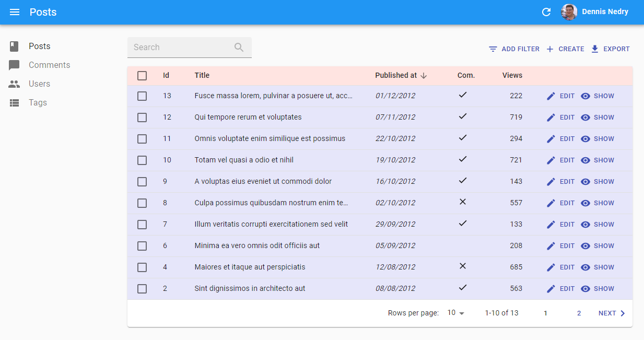This screenshot has width=644, height=340.
Task: Click the Export download icon
Action: coord(595,49)
